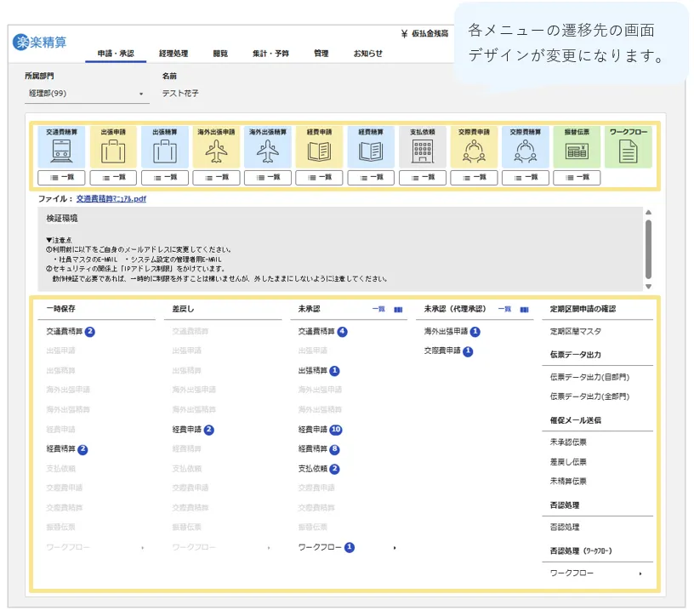The image size is (694, 616).
Task: Switch to the 経理処理 tab
Action: coord(173,54)
